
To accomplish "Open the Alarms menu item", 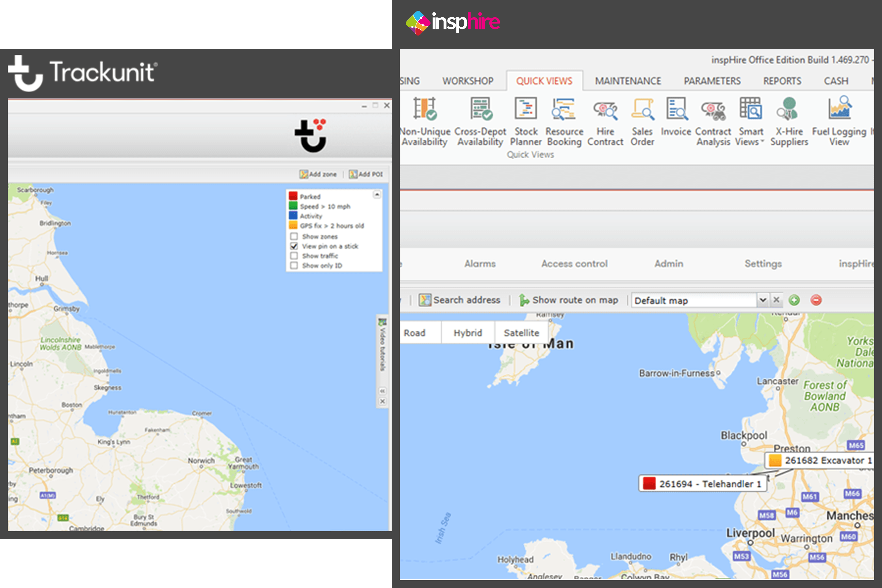I will [x=480, y=264].
